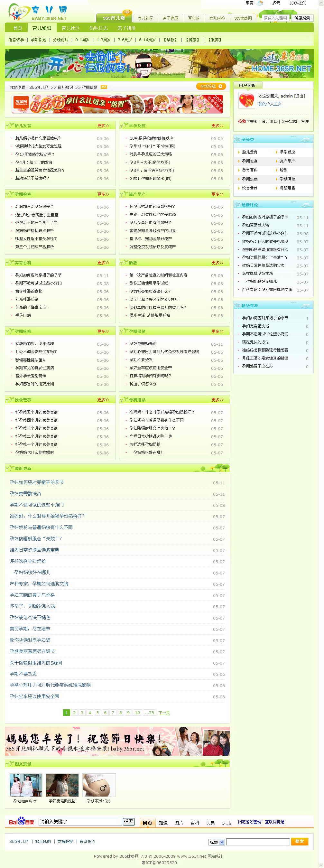Open 孕妇文胸的牌子与价格 in 最近更新
The height and width of the screenshot is (868, 324).
click(32, 595)
